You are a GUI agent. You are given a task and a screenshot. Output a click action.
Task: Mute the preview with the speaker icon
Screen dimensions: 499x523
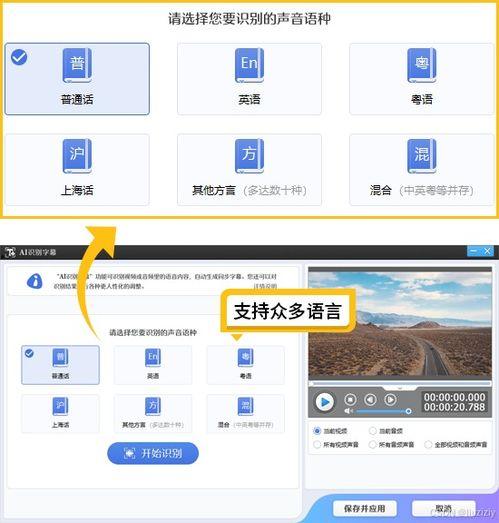click(x=348, y=411)
